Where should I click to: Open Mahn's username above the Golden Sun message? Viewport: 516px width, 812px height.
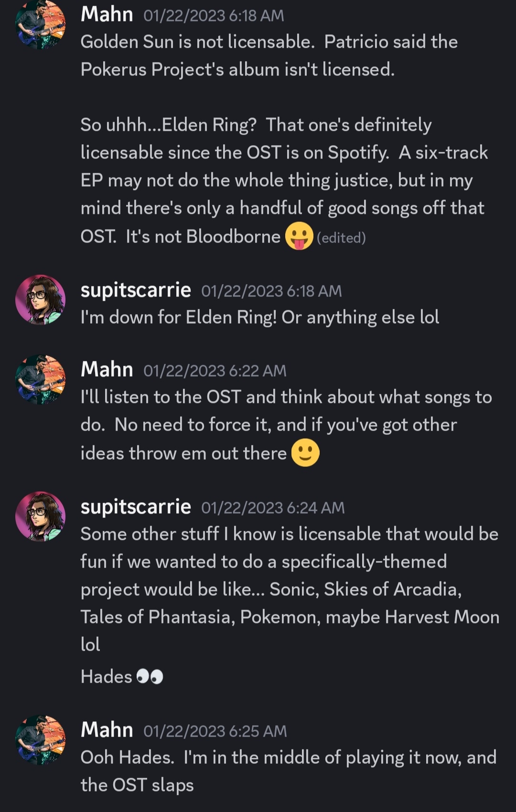point(107,15)
